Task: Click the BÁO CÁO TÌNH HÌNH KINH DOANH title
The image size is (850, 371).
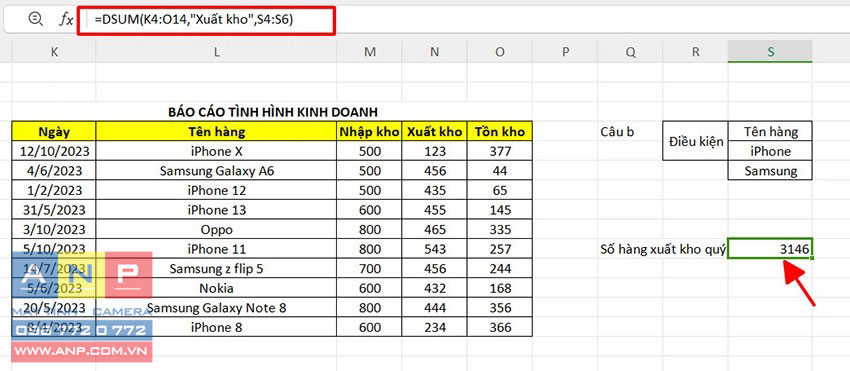Action: (273, 112)
